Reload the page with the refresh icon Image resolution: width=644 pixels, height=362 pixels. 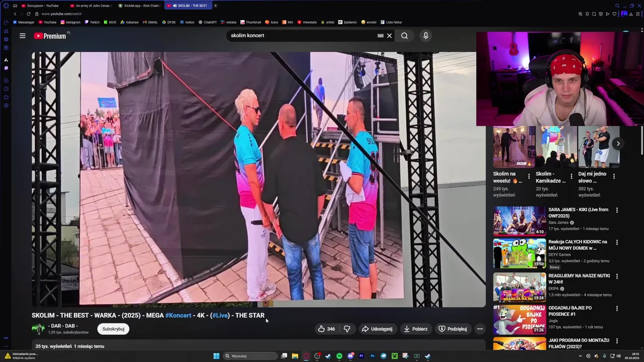pyautogui.click(x=28, y=14)
